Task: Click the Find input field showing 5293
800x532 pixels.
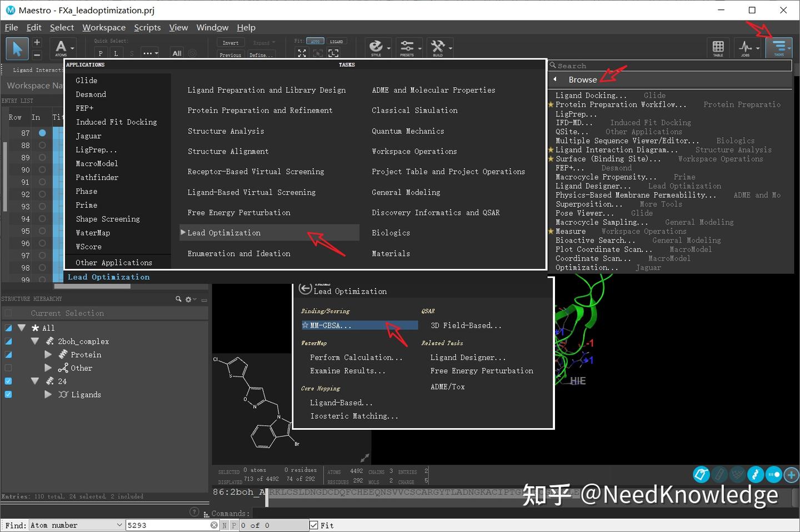Action: pos(167,525)
